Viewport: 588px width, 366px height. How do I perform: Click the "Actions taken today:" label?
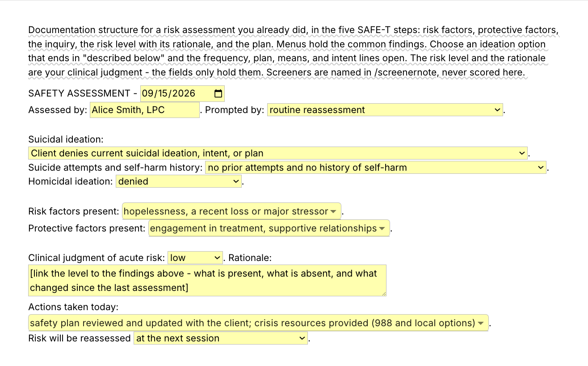click(73, 307)
